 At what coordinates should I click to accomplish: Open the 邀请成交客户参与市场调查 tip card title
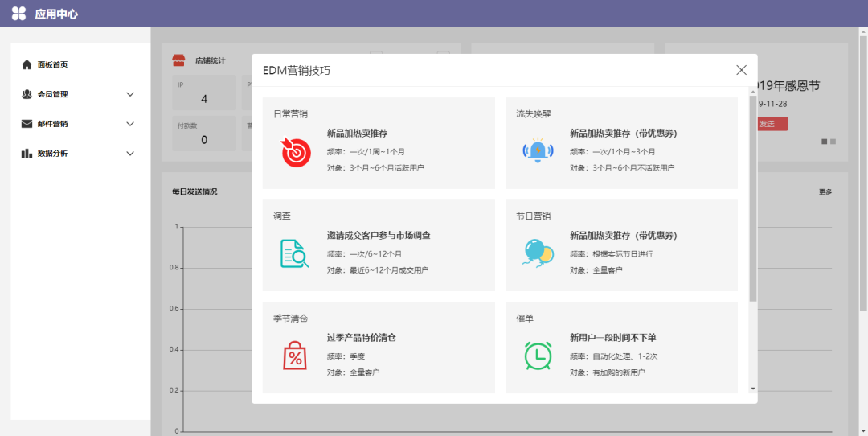[x=379, y=236]
